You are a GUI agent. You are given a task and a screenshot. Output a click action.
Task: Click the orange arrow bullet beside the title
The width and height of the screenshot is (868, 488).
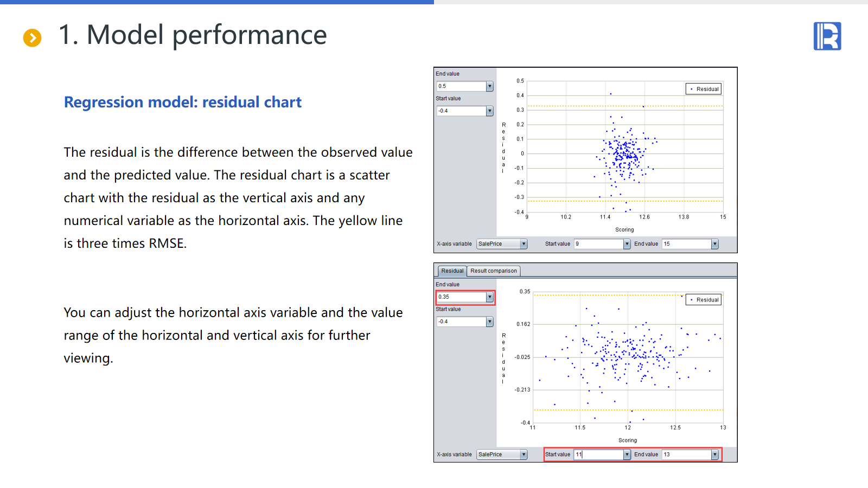pos(33,37)
